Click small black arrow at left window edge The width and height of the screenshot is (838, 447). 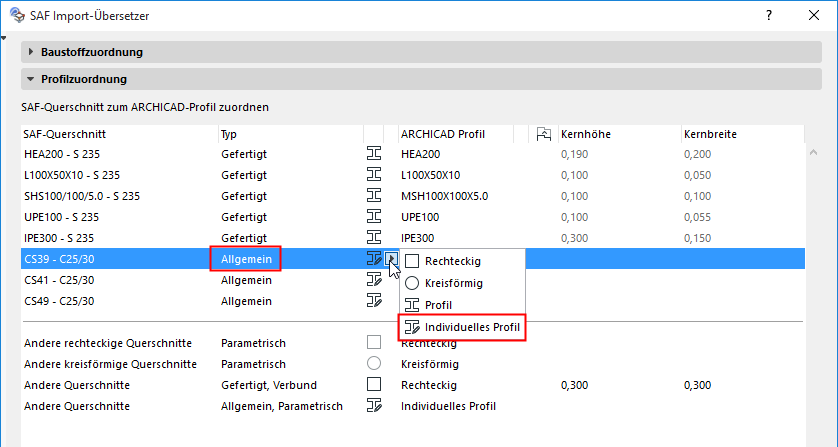point(3,38)
